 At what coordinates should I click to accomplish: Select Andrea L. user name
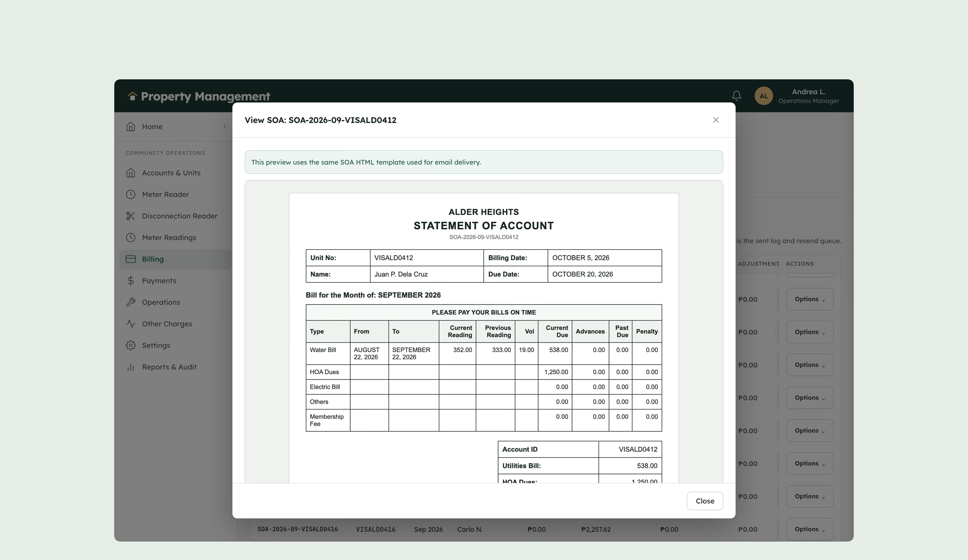point(808,92)
